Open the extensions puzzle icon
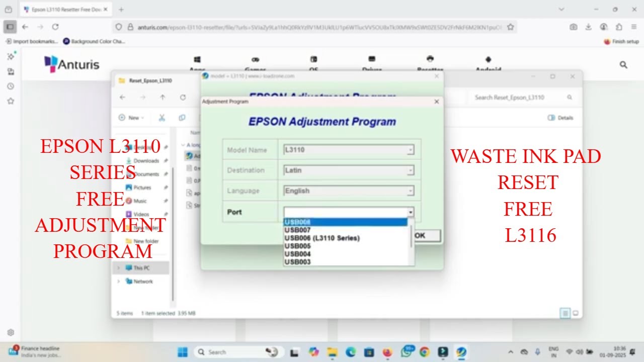Viewport: 644px width, 362px height. (x=619, y=27)
